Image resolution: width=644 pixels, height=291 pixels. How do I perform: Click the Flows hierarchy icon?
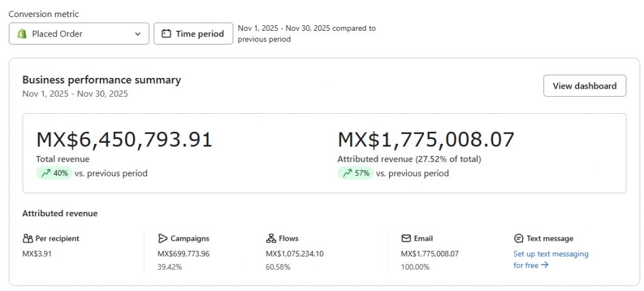[x=271, y=238]
